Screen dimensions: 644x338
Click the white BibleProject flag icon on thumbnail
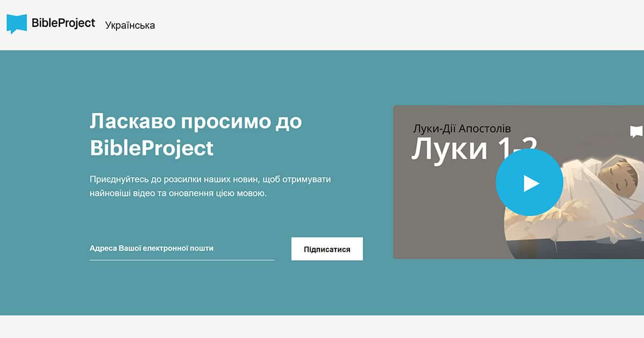(635, 130)
